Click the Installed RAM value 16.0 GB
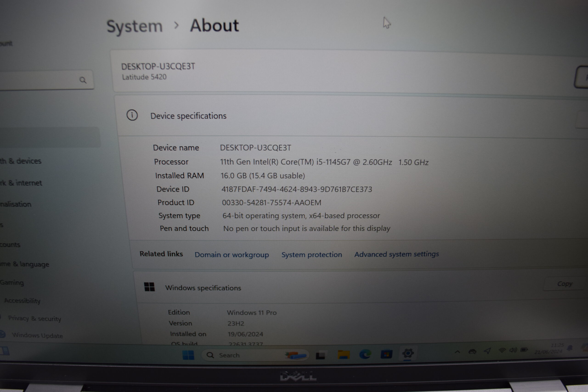The image size is (588, 392). (263, 176)
